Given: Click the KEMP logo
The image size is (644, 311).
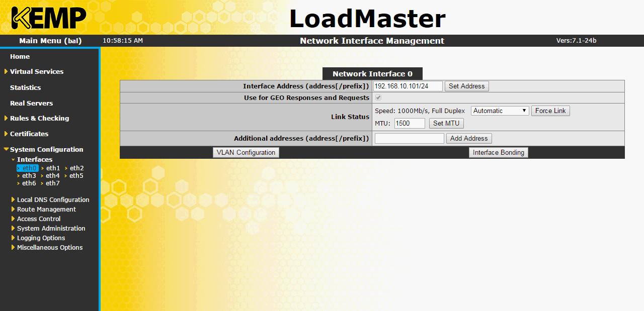Looking at the screenshot, I should tap(49, 17).
